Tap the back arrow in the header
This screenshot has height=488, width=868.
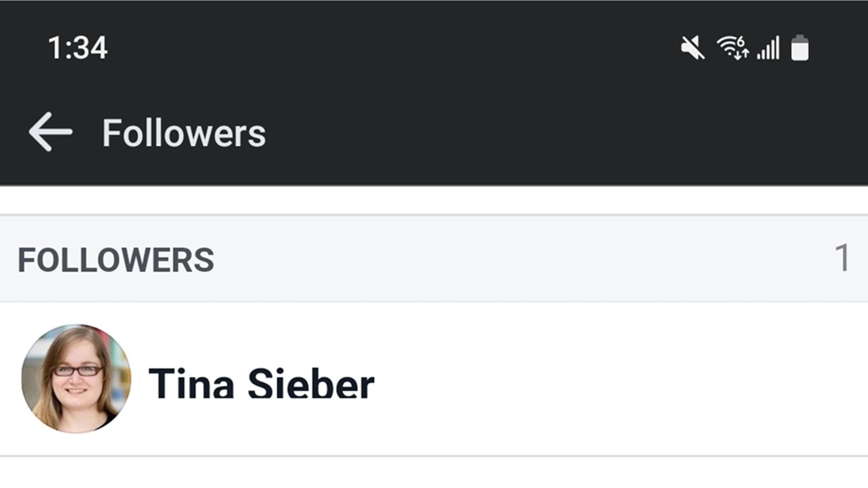pyautogui.click(x=50, y=132)
